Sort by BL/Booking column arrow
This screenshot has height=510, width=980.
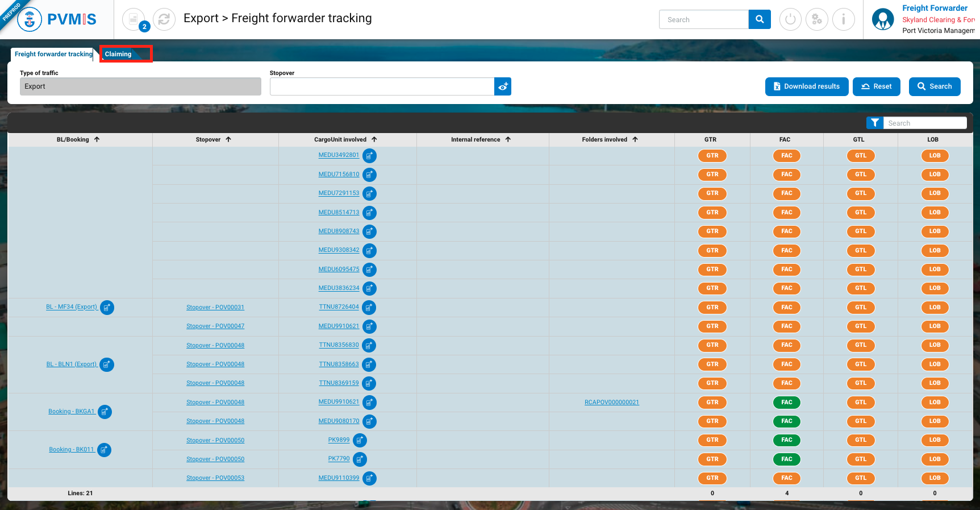97,139
